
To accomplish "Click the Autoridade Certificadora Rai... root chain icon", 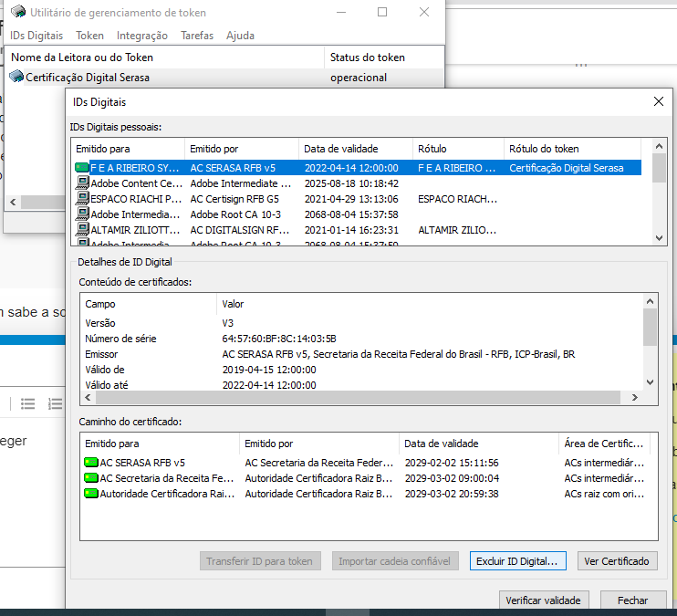I will pos(90,494).
